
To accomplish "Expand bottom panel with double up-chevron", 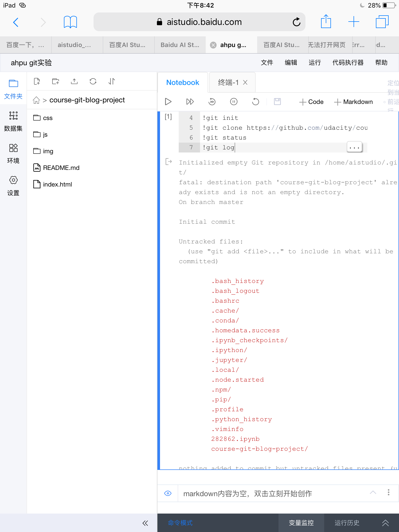I will (385, 523).
